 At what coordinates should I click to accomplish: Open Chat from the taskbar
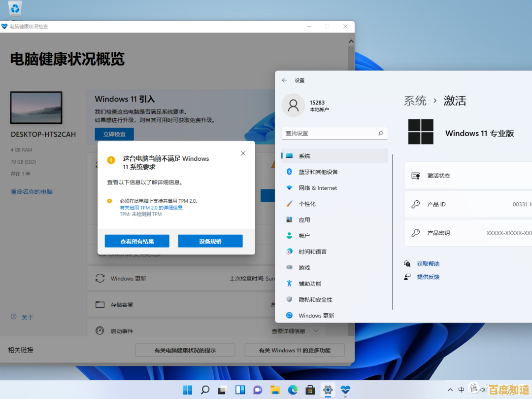(x=257, y=389)
